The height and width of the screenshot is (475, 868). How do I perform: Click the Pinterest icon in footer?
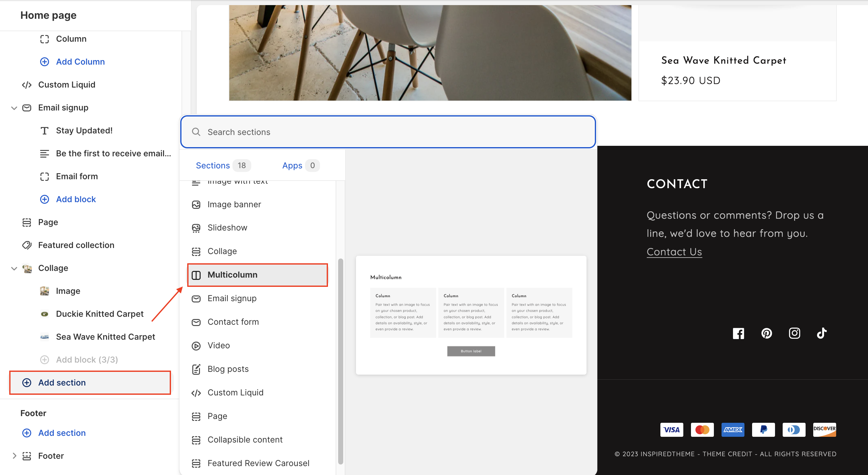[x=766, y=334]
